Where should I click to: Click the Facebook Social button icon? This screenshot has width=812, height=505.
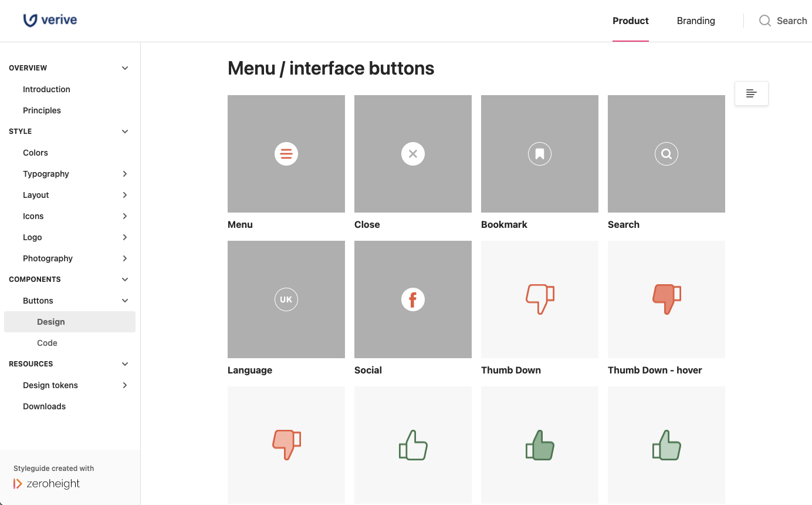click(413, 299)
